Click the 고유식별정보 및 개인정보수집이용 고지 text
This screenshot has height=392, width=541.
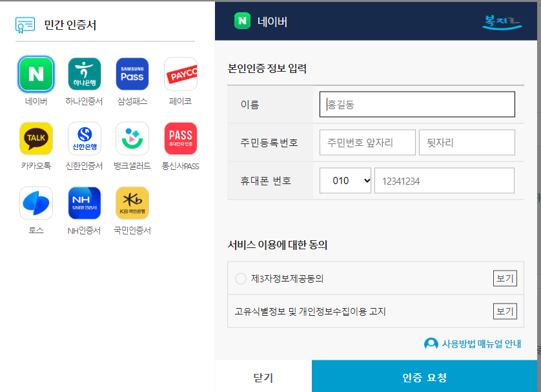click(x=310, y=312)
